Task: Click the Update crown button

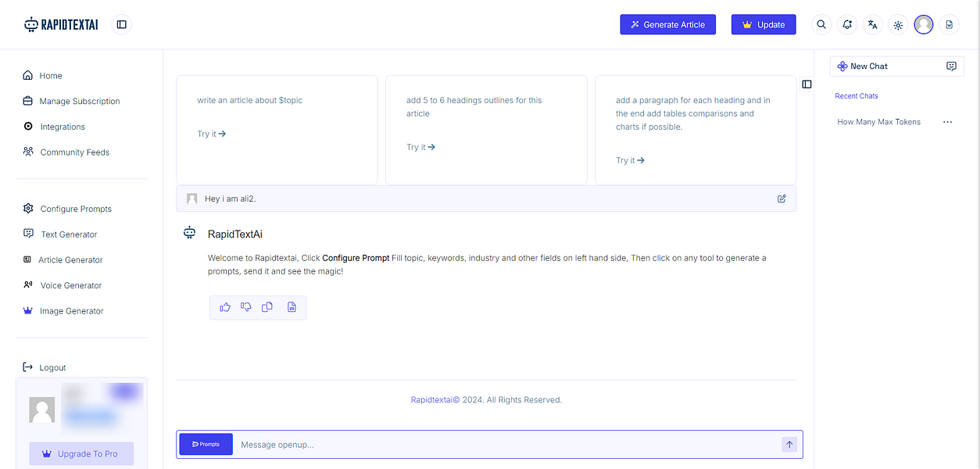Action: pyautogui.click(x=764, y=24)
